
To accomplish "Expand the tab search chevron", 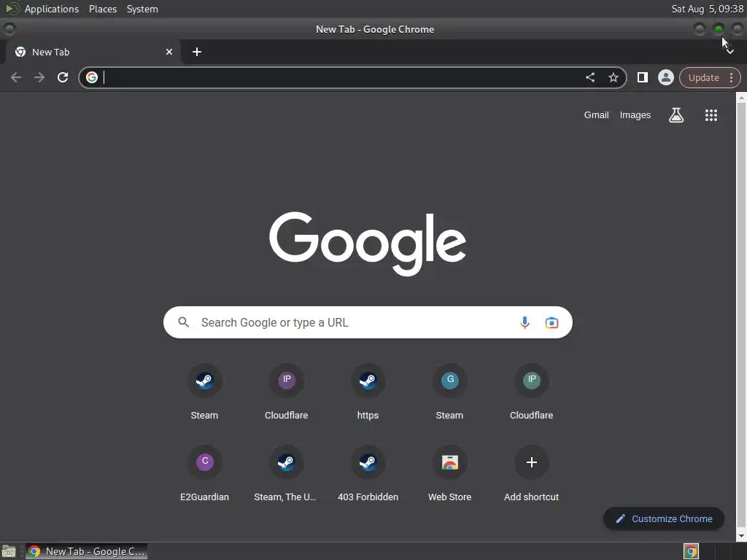I will click(x=730, y=52).
